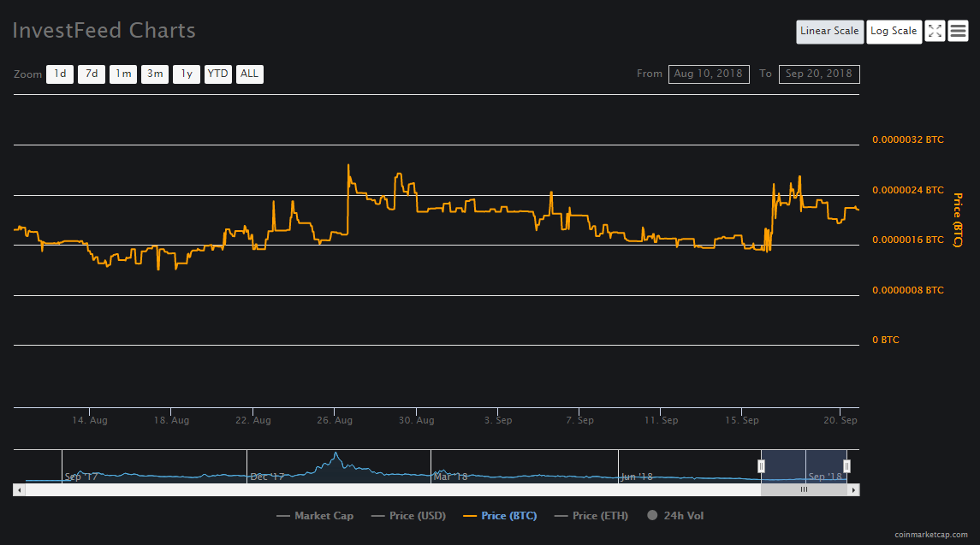Open the chart hamburger context menu
This screenshot has height=545, width=980.
[x=958, y=32]
